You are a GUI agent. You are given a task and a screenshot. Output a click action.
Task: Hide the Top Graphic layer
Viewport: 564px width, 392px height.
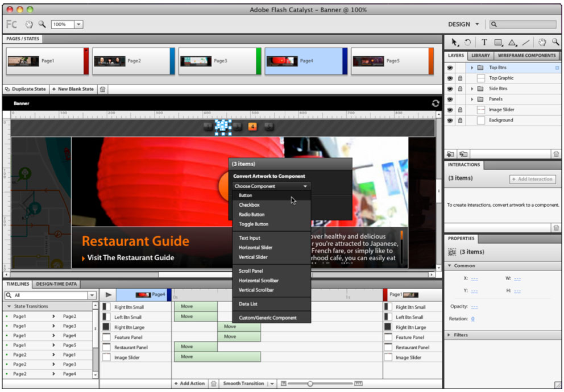click(x=450, y=78)
